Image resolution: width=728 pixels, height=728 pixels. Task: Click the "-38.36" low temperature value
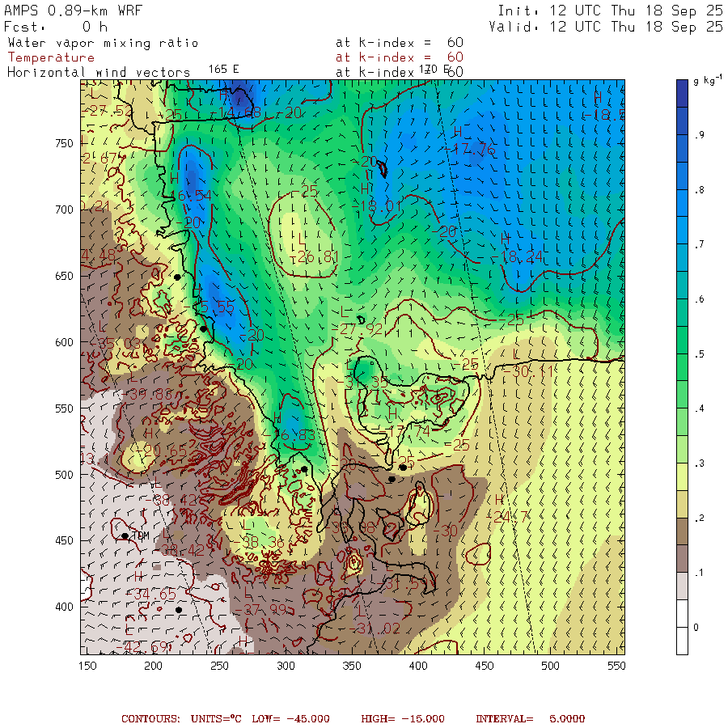[x=259, y=542]
